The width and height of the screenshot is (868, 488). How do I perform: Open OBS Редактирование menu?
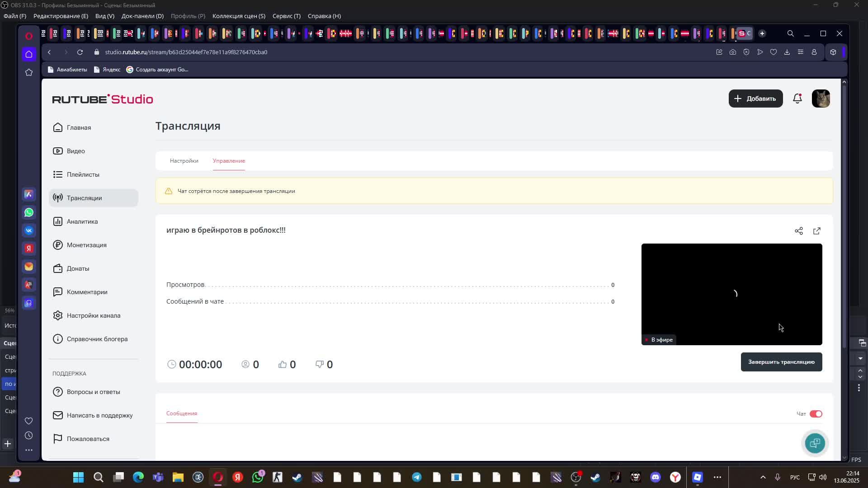point(61,16)
